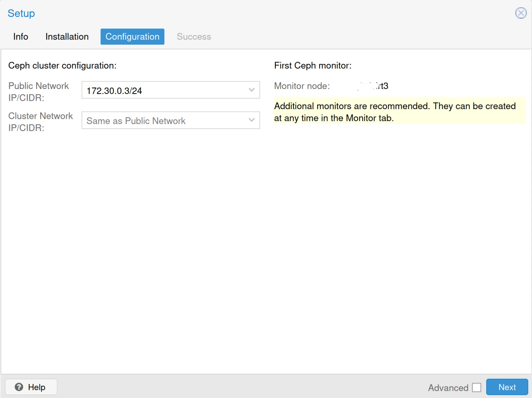532x398 pixels.
Task: Open the Cluster Network IP/CIDR dropdown chevron
Action: [252, 120]
